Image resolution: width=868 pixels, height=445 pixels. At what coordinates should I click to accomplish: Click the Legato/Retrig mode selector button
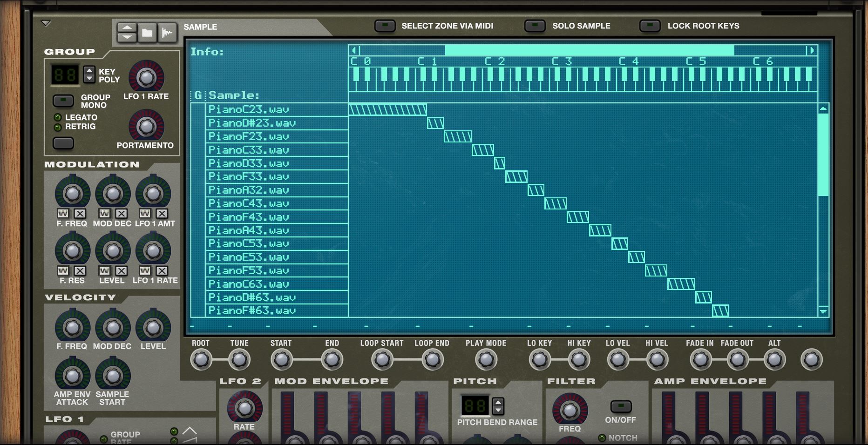point(63,143)
